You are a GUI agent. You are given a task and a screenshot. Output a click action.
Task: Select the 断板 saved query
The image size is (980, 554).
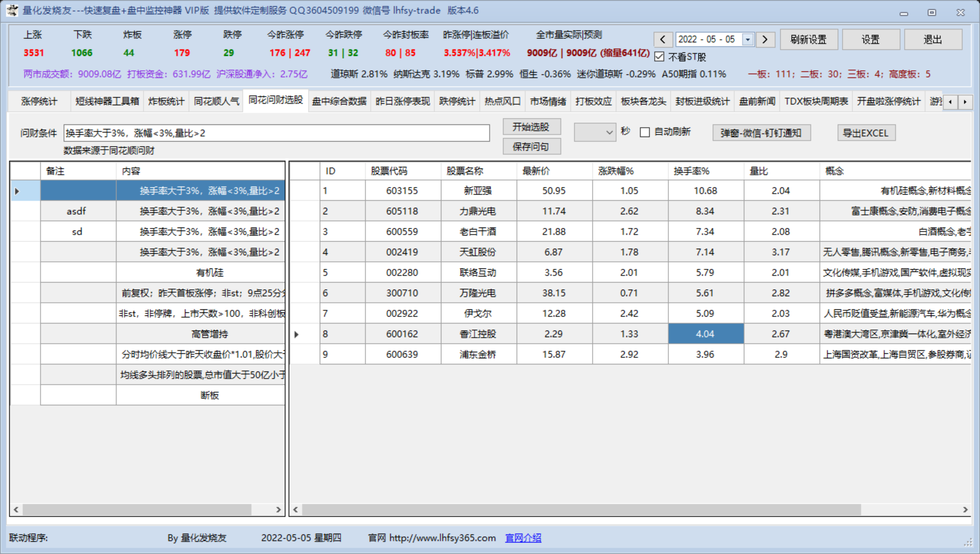tap(210, 395)
